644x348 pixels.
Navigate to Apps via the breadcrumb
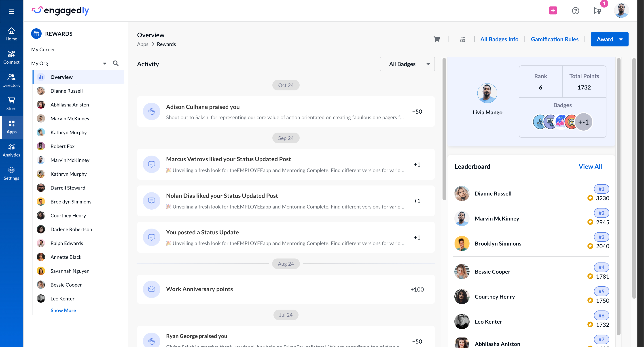(x=142, y=44)
